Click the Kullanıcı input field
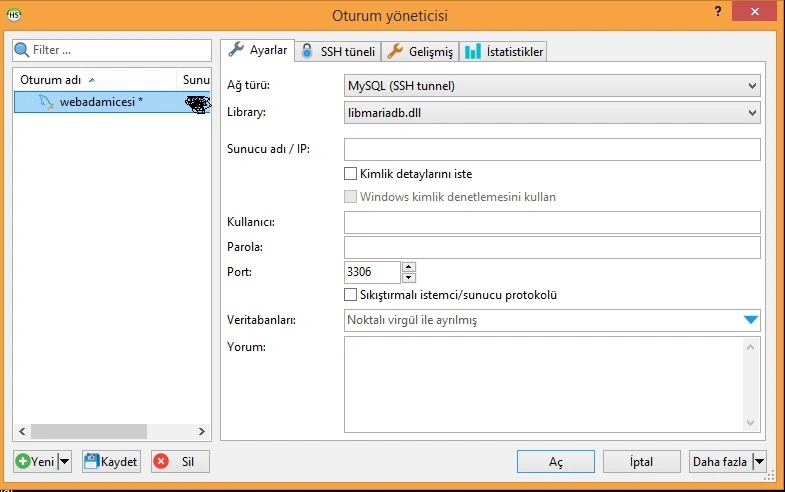This screenshot has height=492, width=785. click(x=552, y=222)
